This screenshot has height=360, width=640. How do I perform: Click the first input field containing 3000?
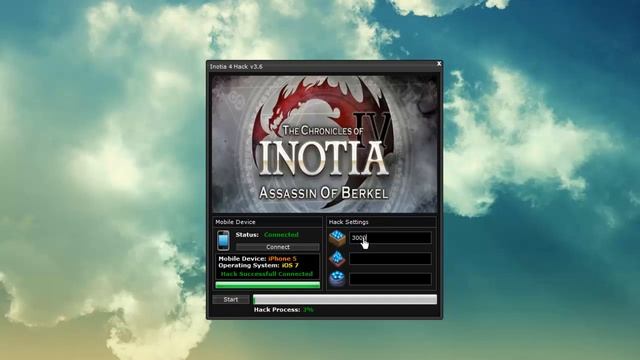click(390, 238)
